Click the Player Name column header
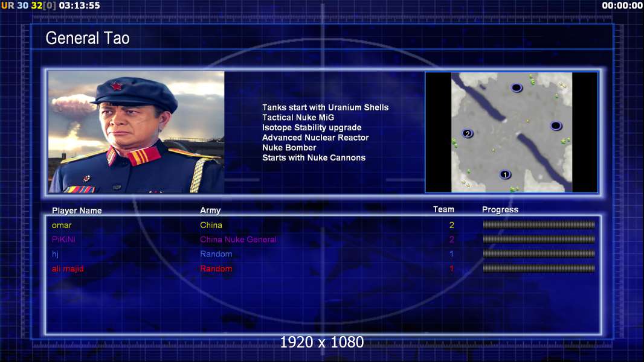This screenshot has width=644, height=362. click(77, 211)
